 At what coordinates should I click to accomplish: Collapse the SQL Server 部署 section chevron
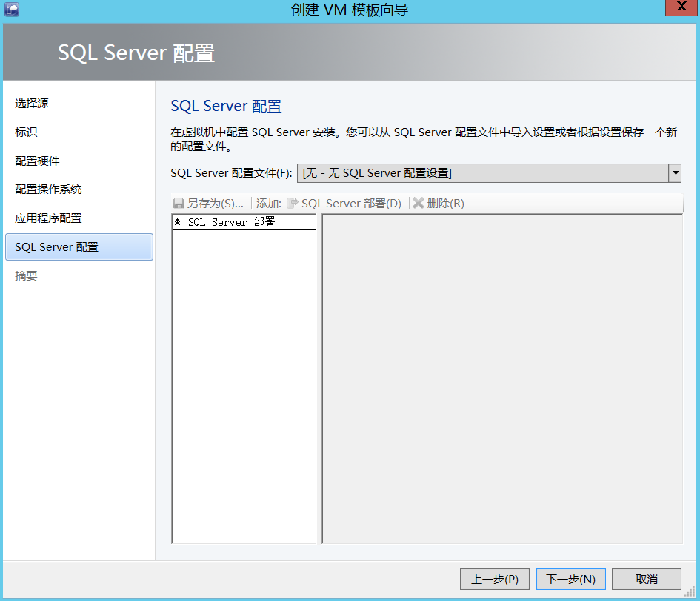[x=178, y=222]
